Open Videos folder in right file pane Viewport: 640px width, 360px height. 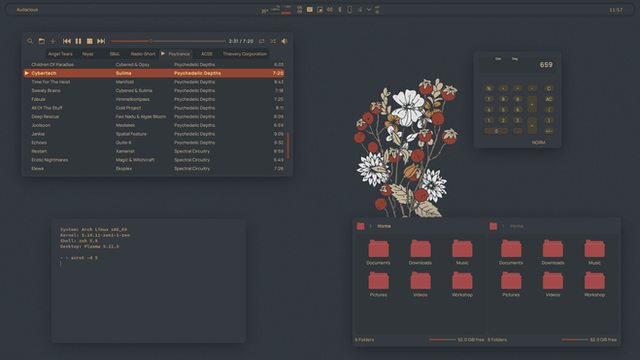(553, 284)
